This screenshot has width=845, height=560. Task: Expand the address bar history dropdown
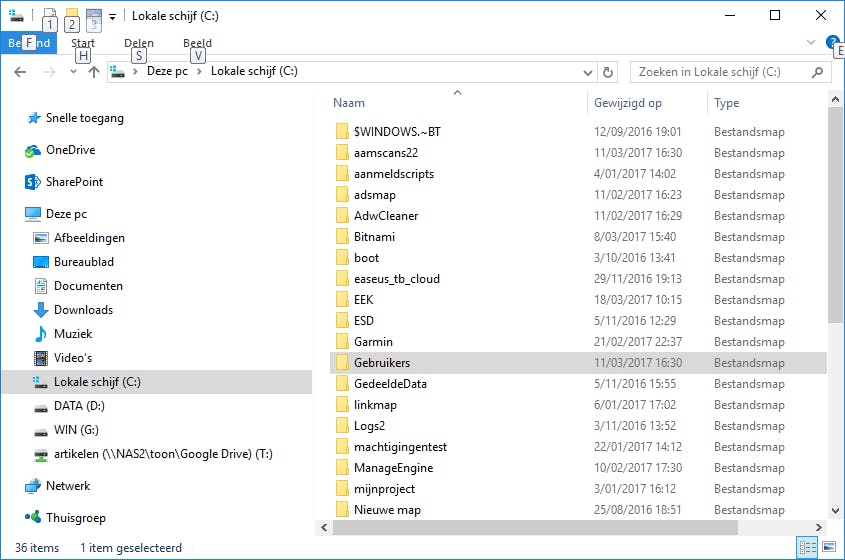point(588,72)
